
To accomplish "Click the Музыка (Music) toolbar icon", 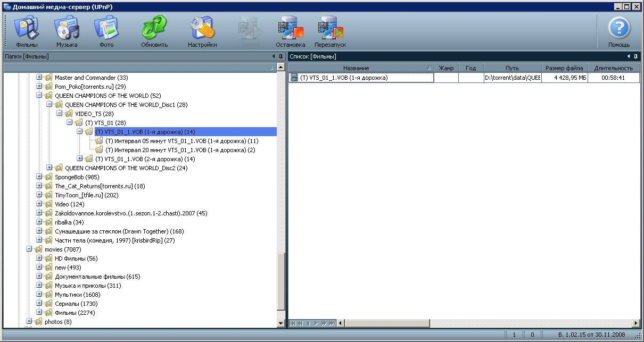I will click(67, 31).
